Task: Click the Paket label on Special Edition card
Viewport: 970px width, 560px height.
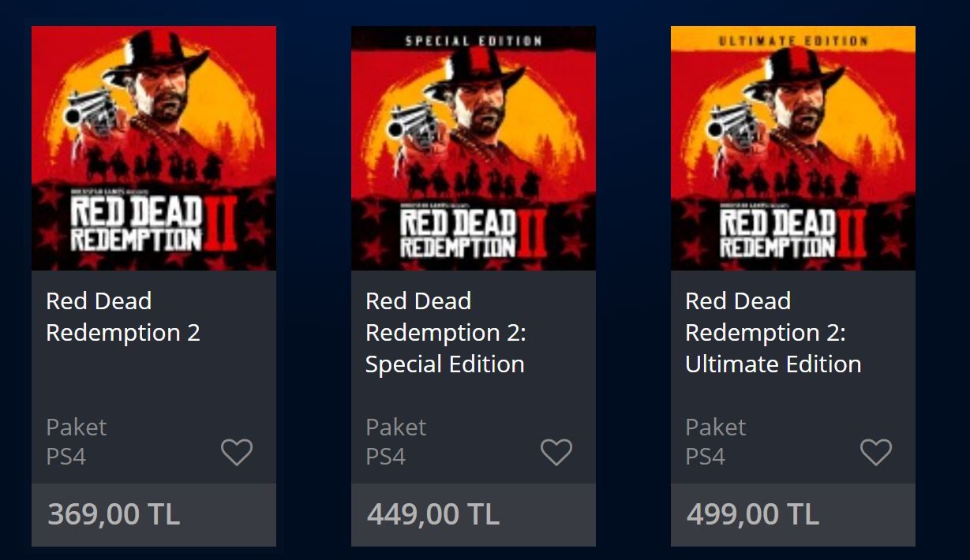Action: [x=395, y=427]
